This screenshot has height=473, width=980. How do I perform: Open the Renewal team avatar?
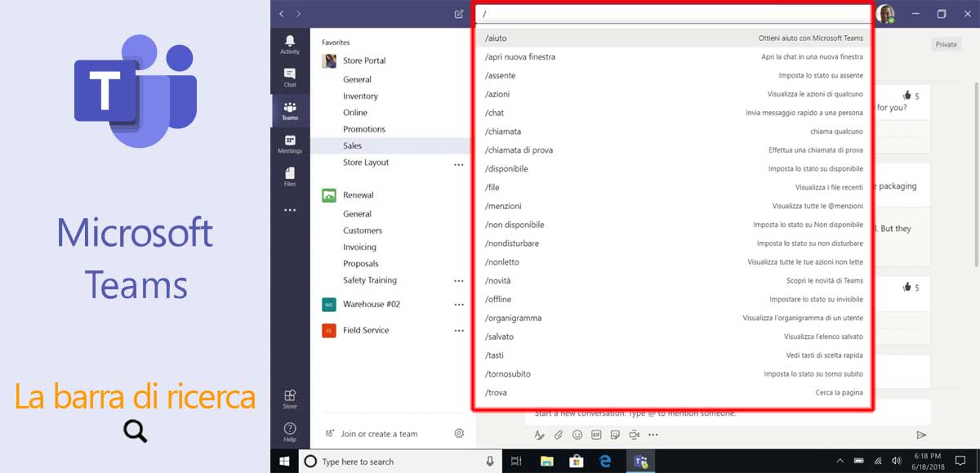[x=329, y=195]
